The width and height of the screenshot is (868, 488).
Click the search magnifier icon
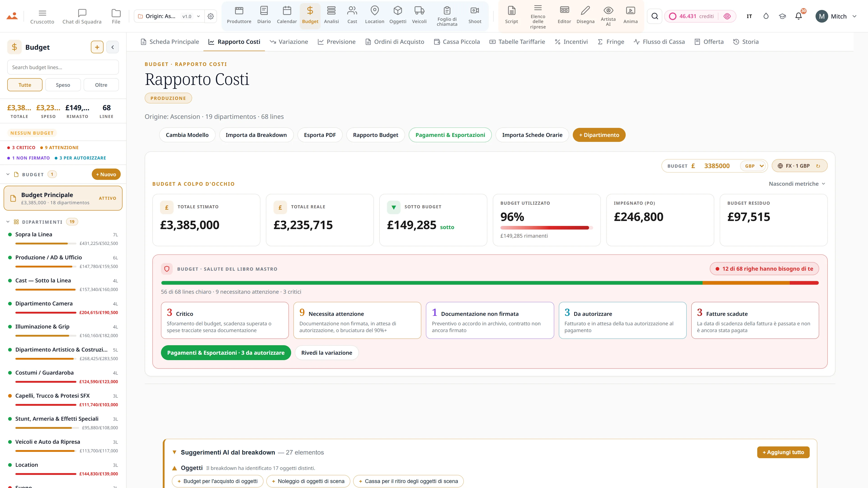(x=655, y=16)
